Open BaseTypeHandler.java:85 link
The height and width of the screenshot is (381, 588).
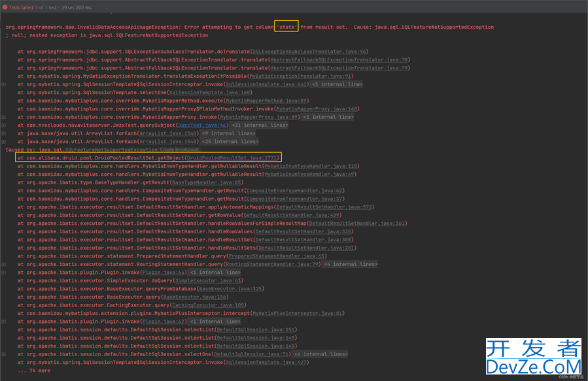click(207, 182)
